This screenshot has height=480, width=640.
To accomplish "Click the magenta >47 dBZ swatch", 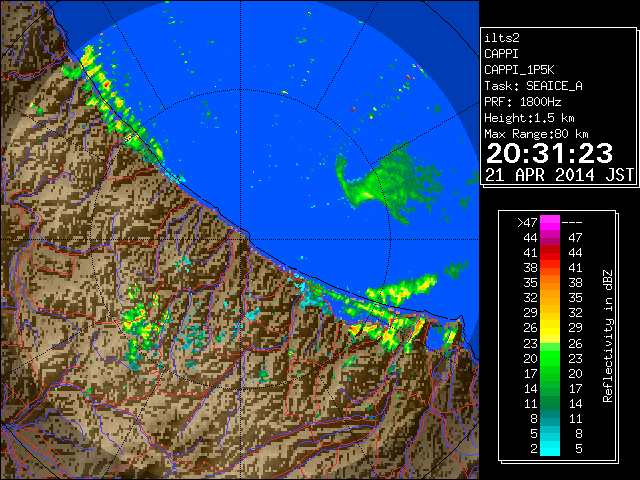I will tap(550, 222).
